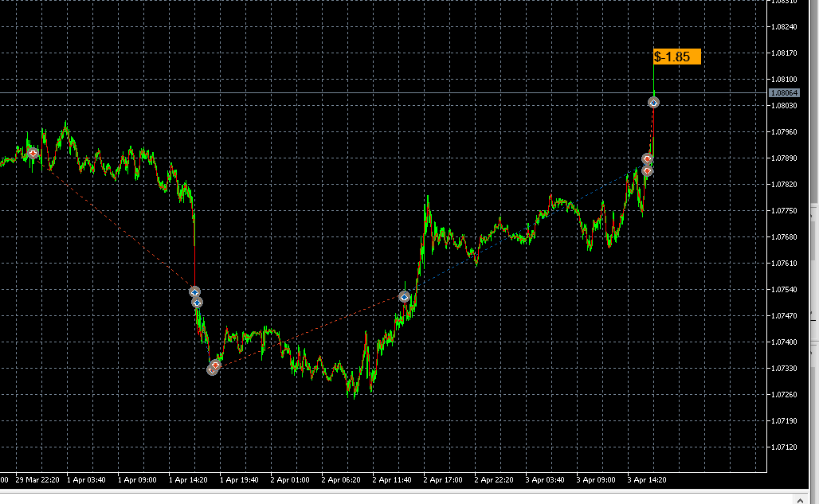Select the lower buy arrow at the 1.0754 level
Screen dimensions: 819x504
pyautogui.click(x=197, y=302)
